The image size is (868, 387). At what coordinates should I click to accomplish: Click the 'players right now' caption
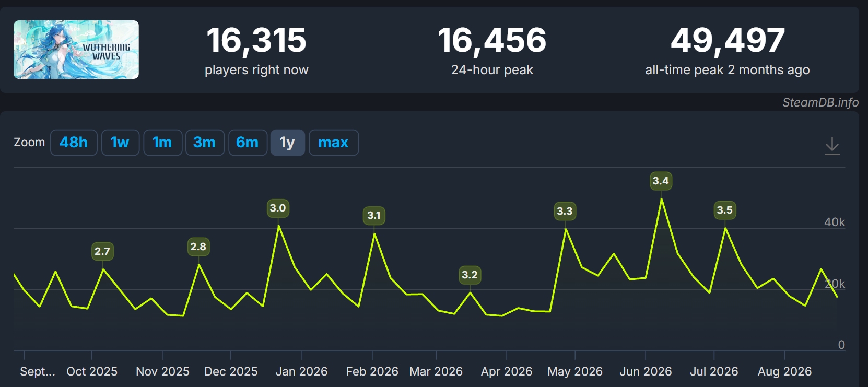point(256,70)
